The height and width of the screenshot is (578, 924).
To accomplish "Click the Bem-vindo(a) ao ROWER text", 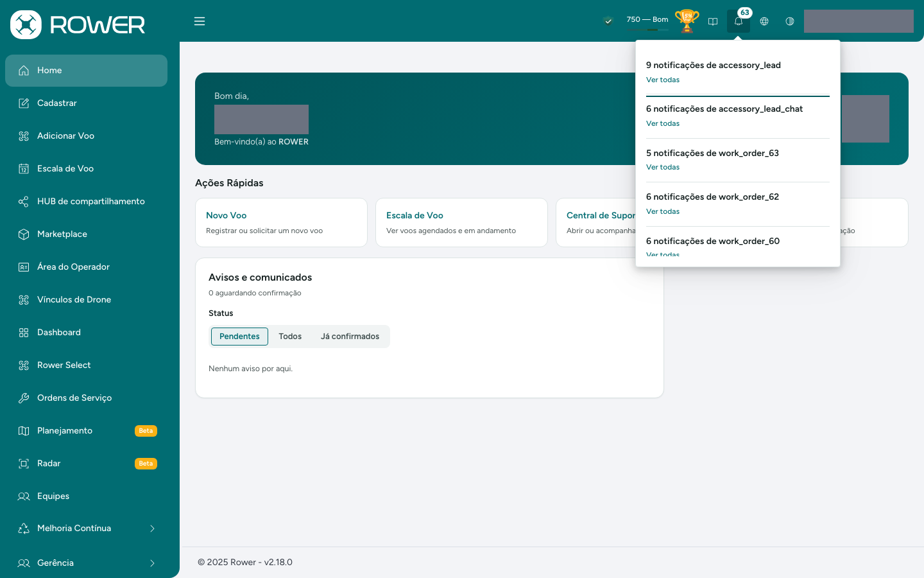I will pos(261,142).
